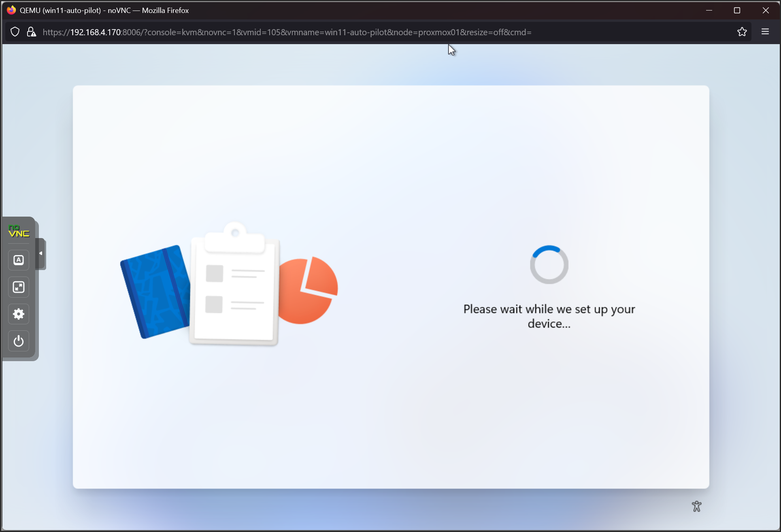
Task: Collapse the noVNC control bar handle
Action: [x=40, y=253]
